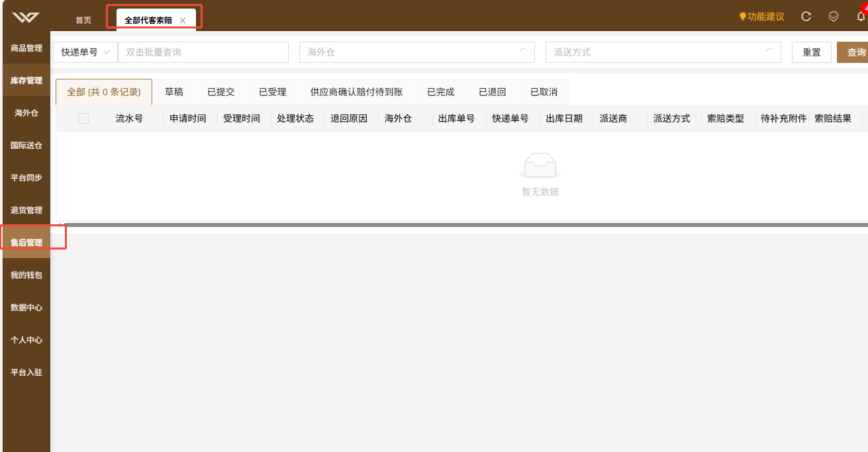
Task: Open 功能建议 lightbulb suggestion
Action: (x=761, y=17)
